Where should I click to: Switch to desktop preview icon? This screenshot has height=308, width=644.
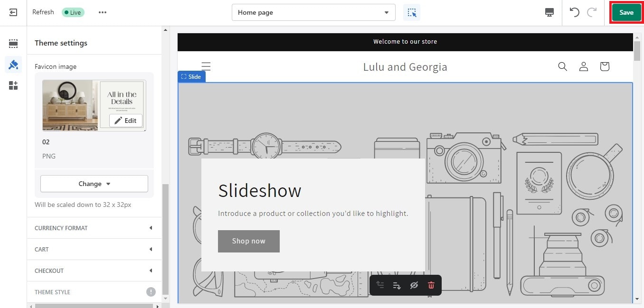pos(549,13)
